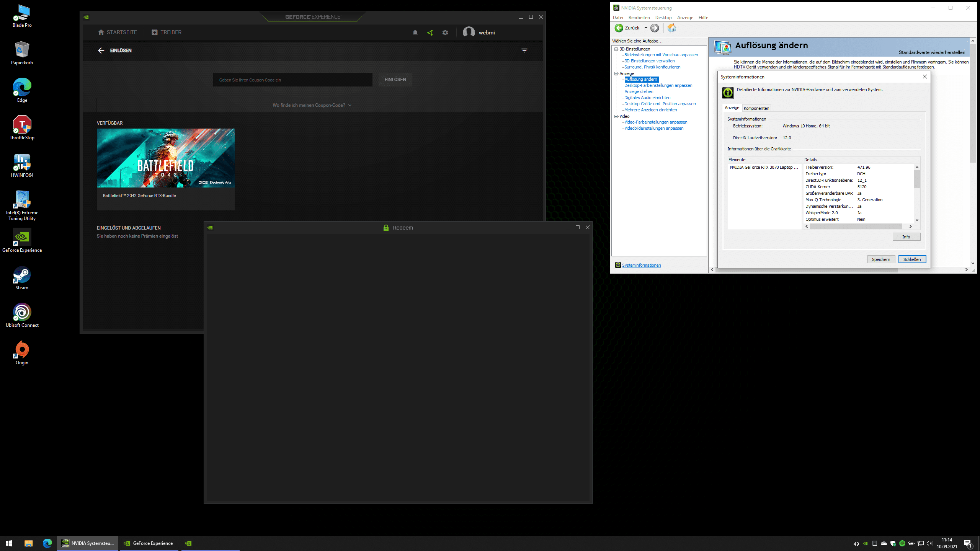980x551 pixels.
Task: Click right arrow of details horizontal scrollbar
Action: [910, 227]
